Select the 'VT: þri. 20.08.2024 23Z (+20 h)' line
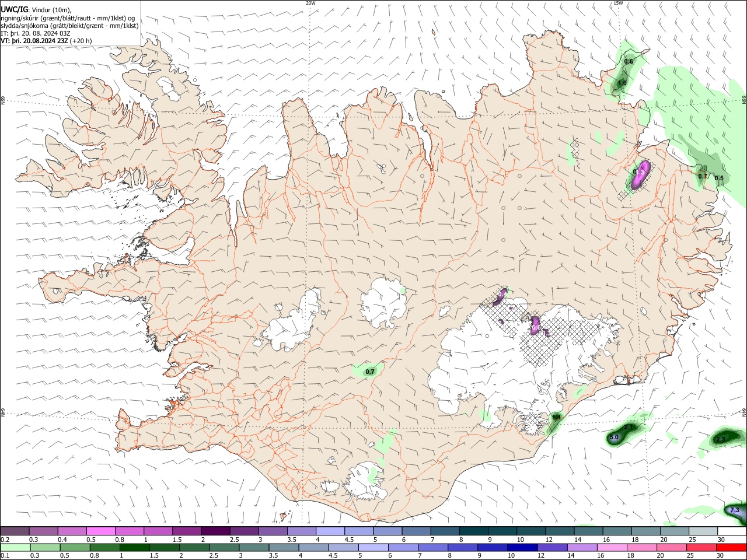 pyautogui.click(x=46, y=41)
